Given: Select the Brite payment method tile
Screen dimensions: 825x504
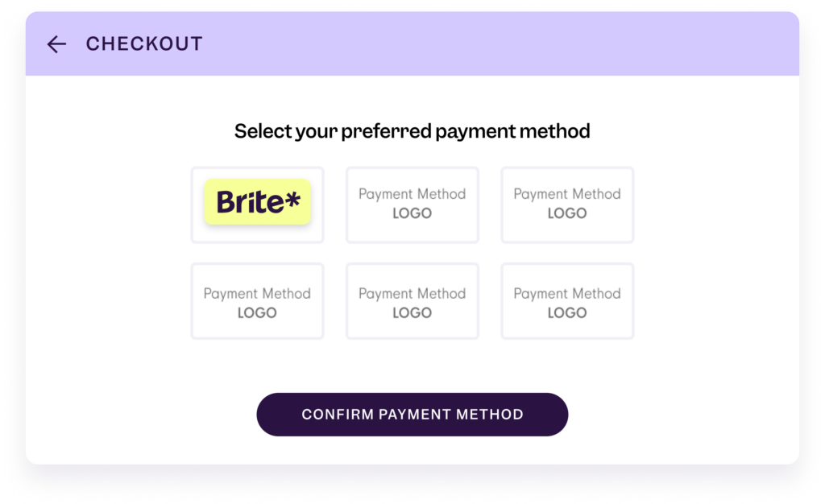Looking at the screenshot, I should 257,205.
